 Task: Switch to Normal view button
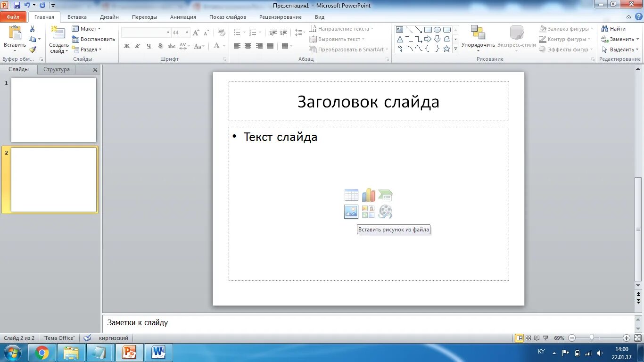[520, 338]
